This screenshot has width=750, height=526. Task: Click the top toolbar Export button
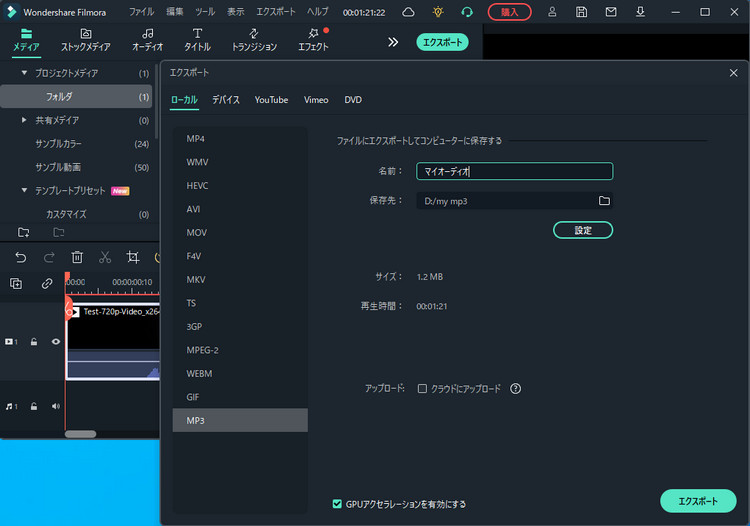pyautogui.click(x=442, y=42)
